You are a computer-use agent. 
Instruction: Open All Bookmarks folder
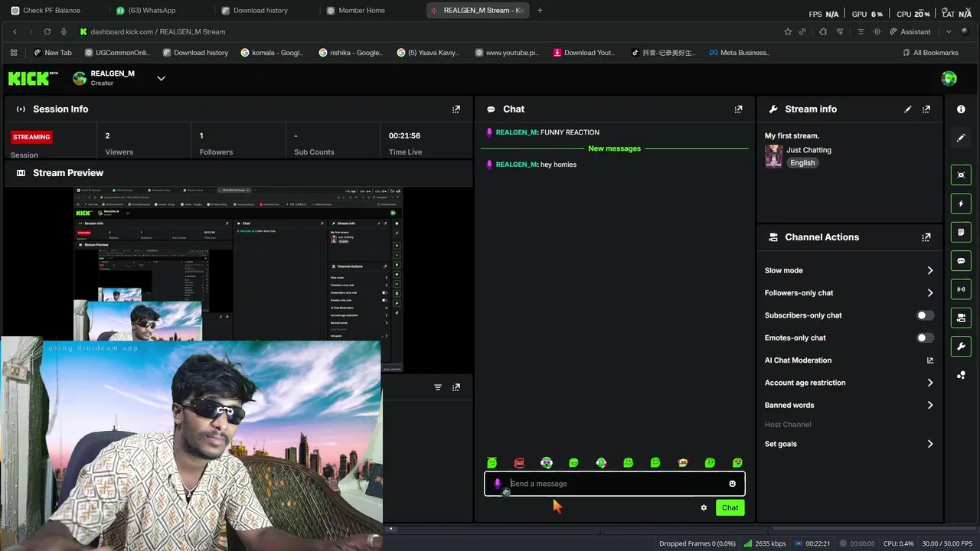[930, 53]
